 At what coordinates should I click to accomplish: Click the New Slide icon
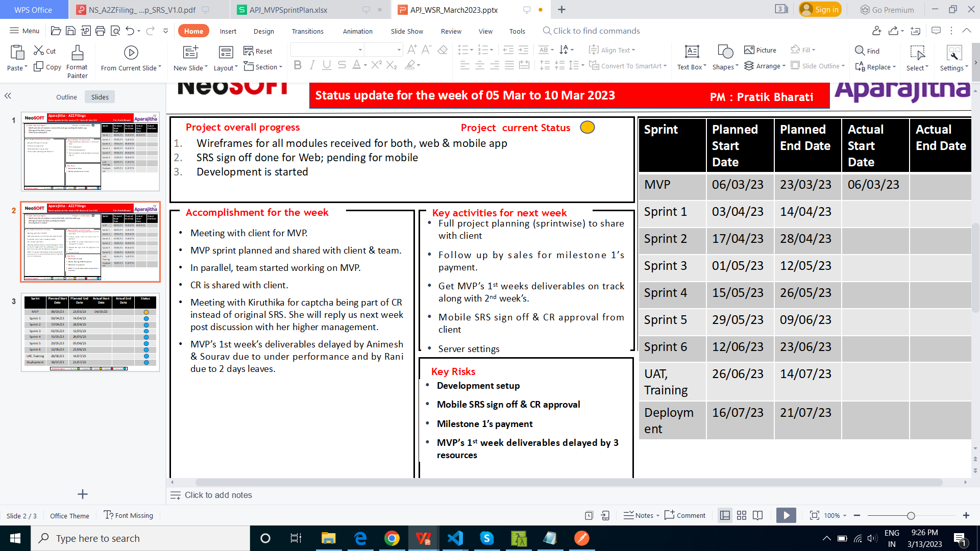190,52
